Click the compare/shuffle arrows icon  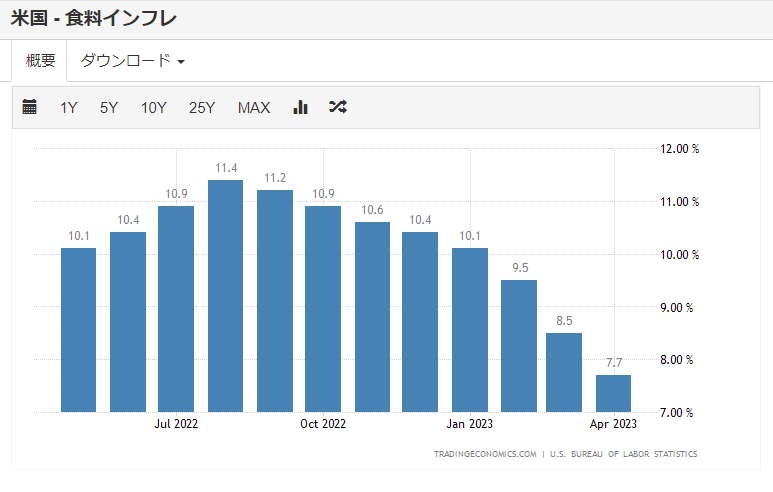[338, 107]
